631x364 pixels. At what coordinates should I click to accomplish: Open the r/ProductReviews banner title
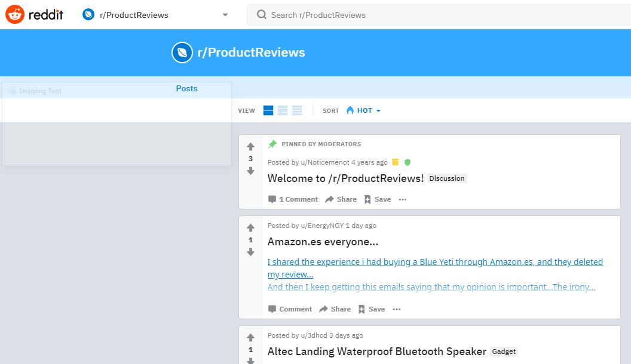click(x=251, y=53)
